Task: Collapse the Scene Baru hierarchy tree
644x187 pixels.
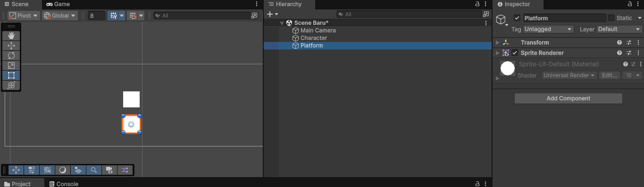Action: click(282, 23)
